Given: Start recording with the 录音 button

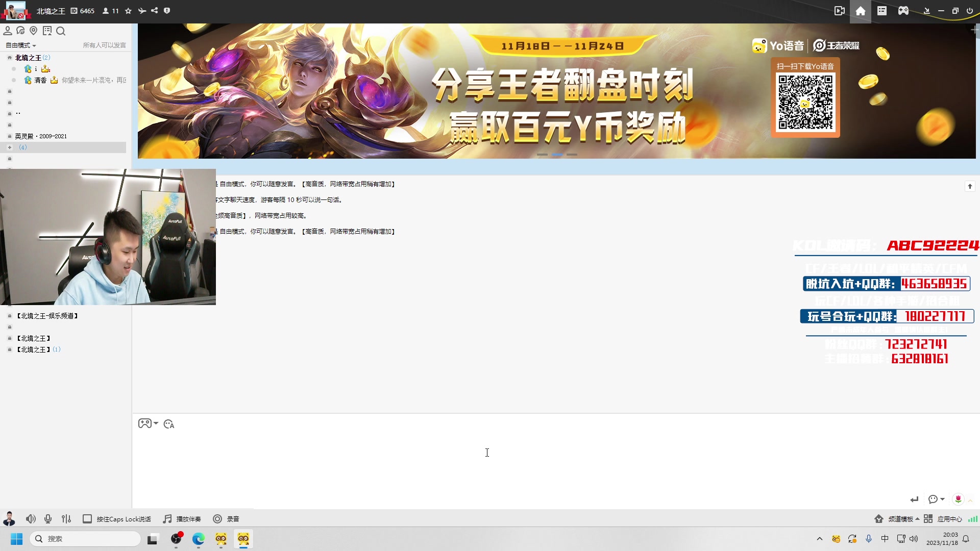Looking at the screenshot, I should click(x=226, y=519).
